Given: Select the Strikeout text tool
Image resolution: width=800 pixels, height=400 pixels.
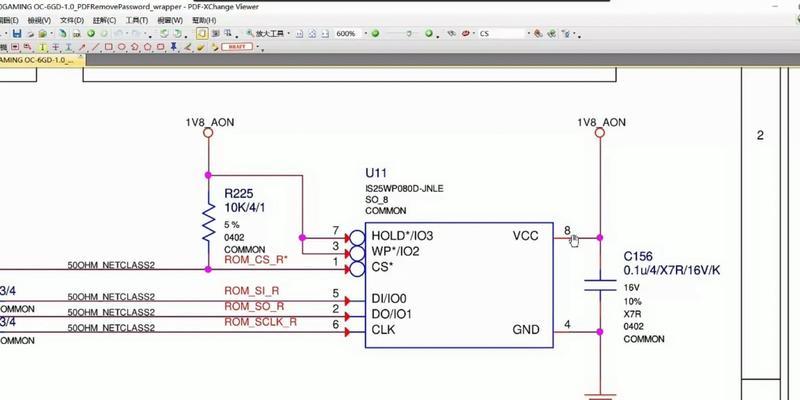Looking at the screenshot, I should [55, 47].
